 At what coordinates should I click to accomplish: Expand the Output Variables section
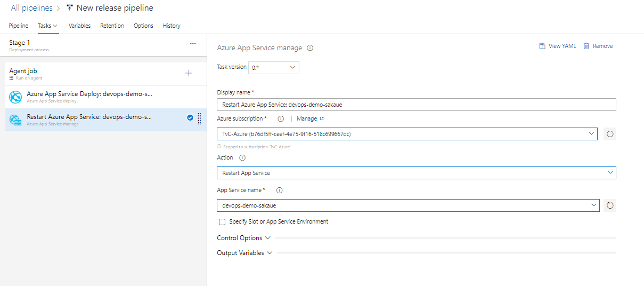click(x=245, y=253)
